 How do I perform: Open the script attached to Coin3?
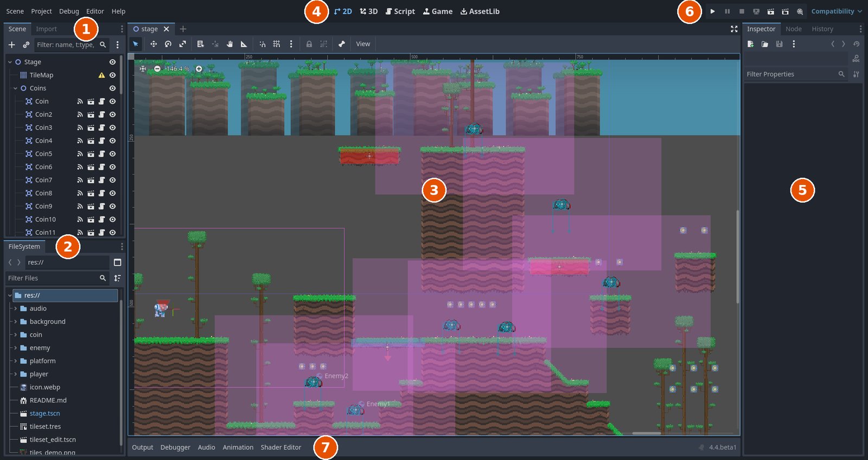click(101, 127)
